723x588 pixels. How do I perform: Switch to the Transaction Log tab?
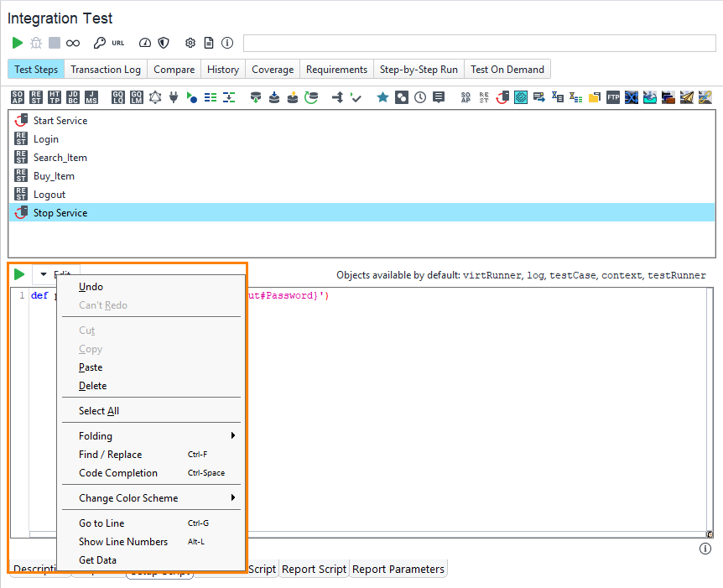pos(105,69)
